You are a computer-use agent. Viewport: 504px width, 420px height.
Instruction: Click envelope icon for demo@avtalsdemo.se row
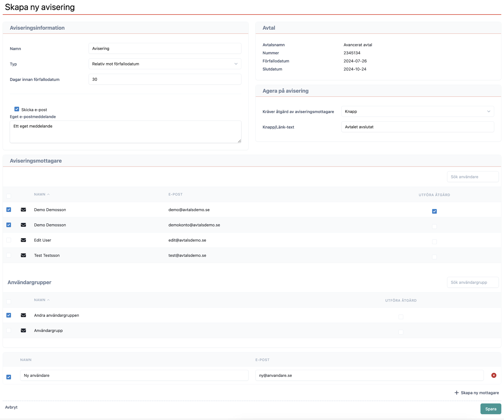tap(23, 210)
